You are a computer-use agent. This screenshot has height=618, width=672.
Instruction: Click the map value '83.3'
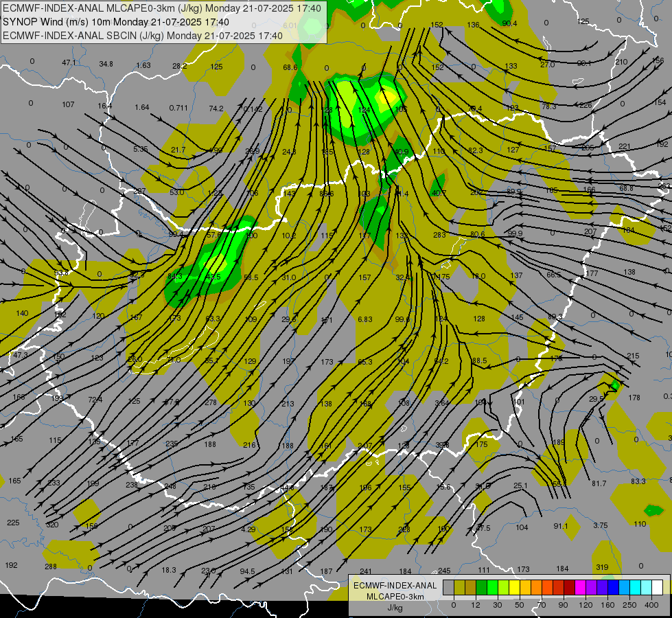pos(638,481)
